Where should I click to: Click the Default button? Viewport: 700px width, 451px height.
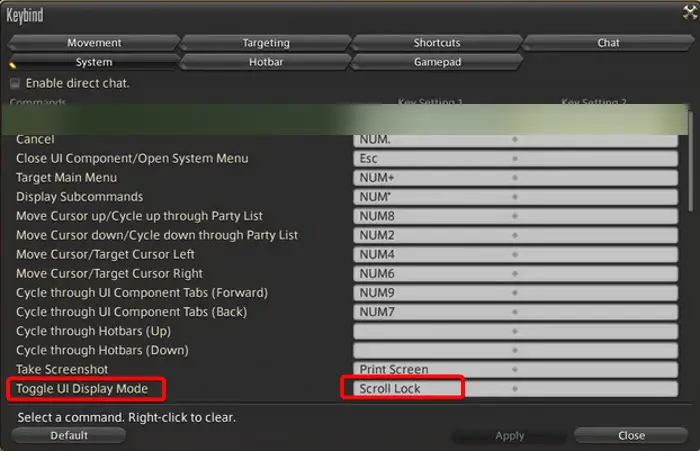click(69, 435)
